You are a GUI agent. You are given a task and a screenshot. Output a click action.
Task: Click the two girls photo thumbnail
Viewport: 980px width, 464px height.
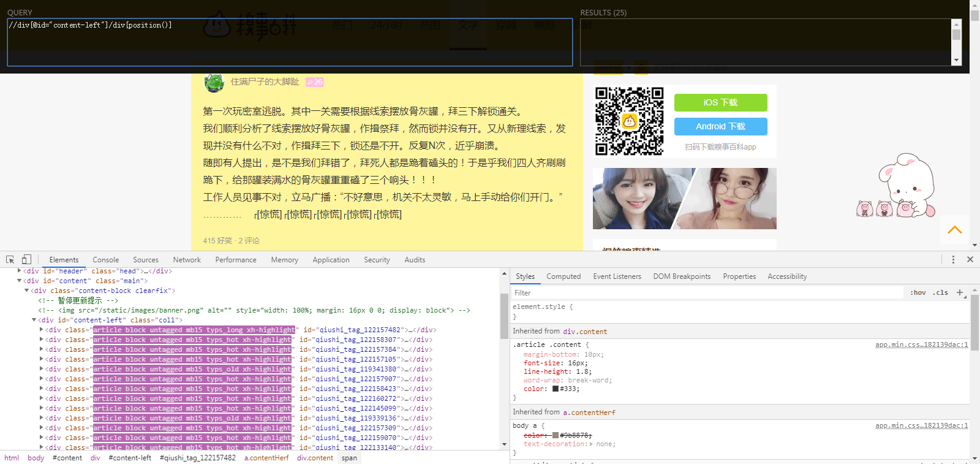(x=685, y=199)
